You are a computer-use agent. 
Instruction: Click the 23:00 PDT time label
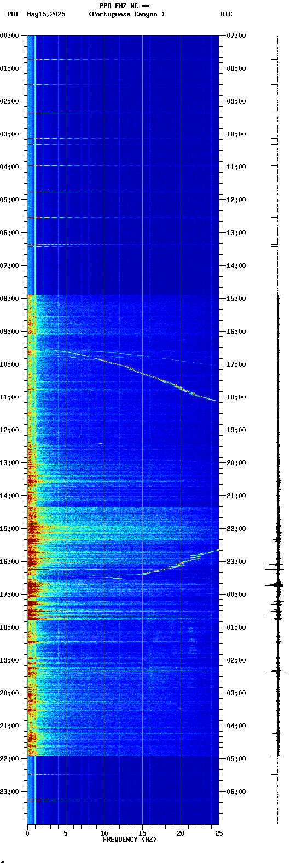[x=9, y=792]
